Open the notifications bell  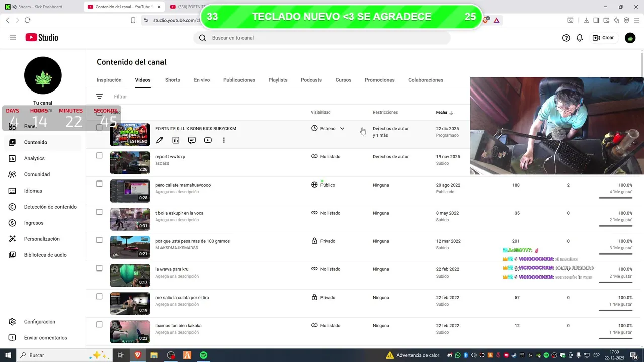(x=580, y=38)
